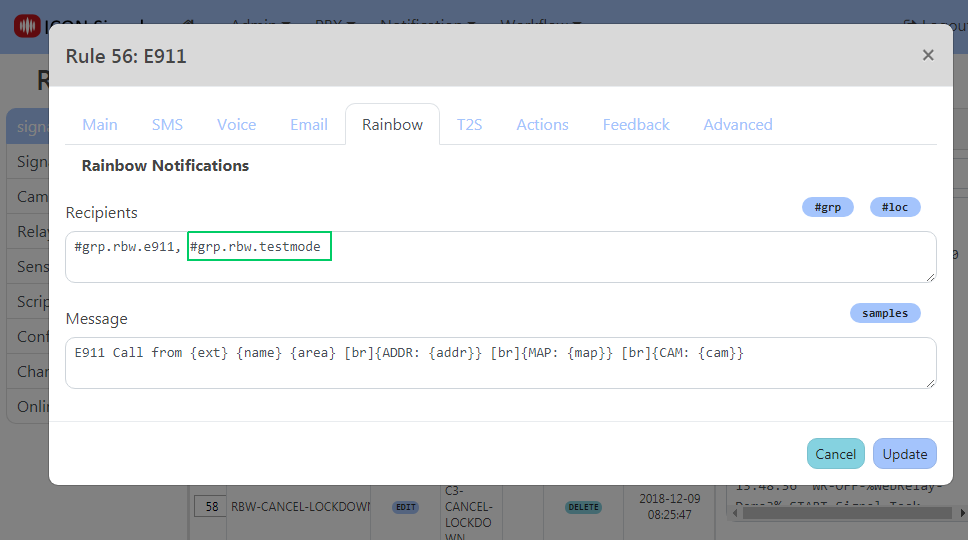The width and height of the screenshot is (968, 540).
Task: Insert the #grp tag badge
Action: click(x=828, y=207)
